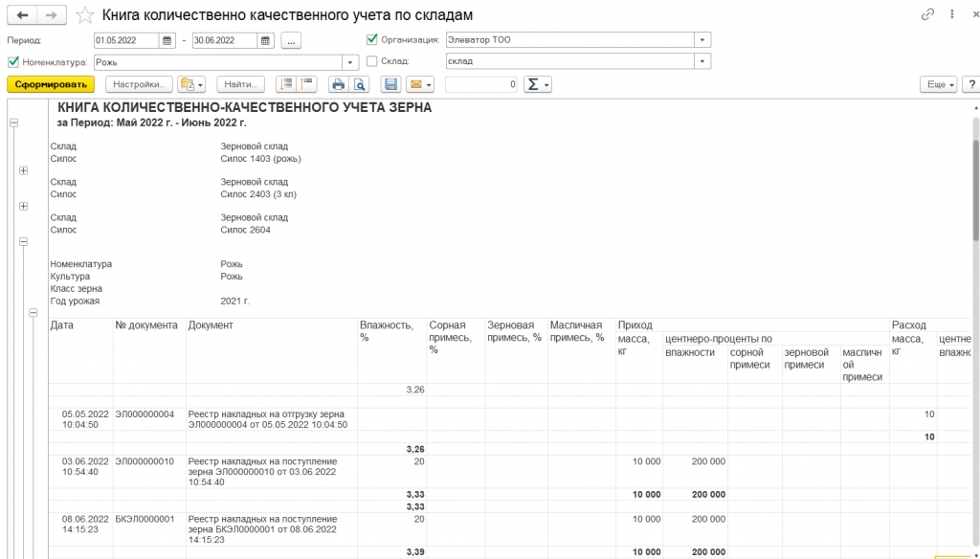Disable the Номенклатура filter checkbox
980x559 pixels.
[x=12, y=61]
